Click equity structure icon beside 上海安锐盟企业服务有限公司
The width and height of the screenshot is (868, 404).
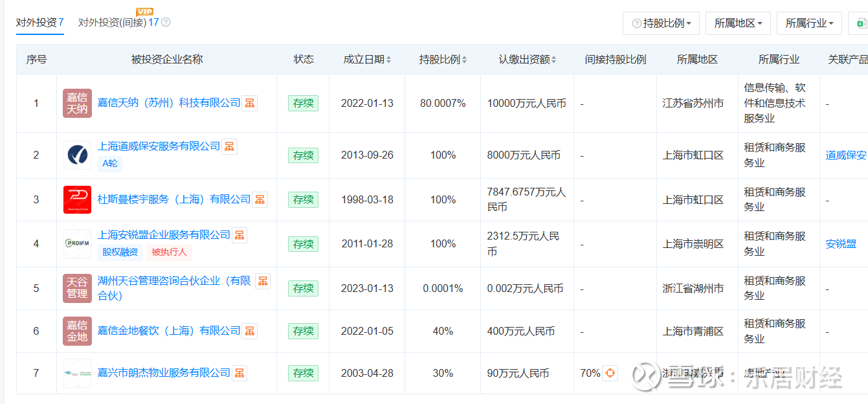pos(239,235)
